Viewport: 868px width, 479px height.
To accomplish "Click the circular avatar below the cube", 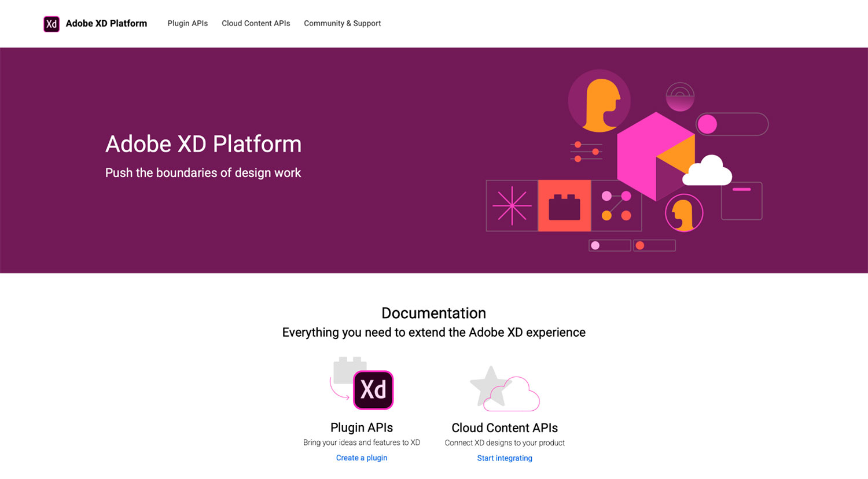I will (x=684, y=213).
